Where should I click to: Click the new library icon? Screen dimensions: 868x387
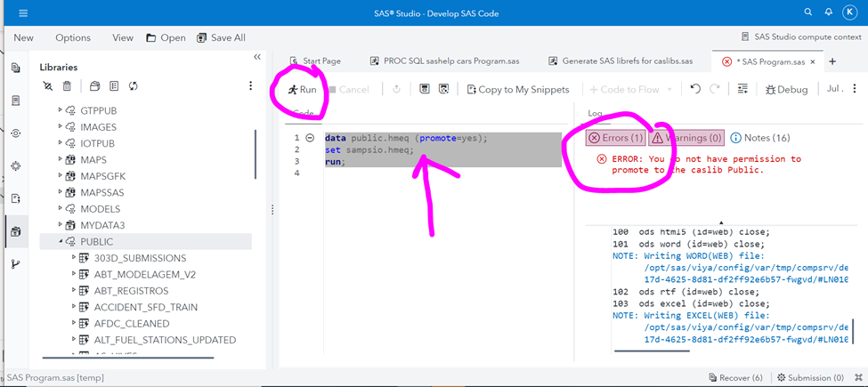coord(94,85)
